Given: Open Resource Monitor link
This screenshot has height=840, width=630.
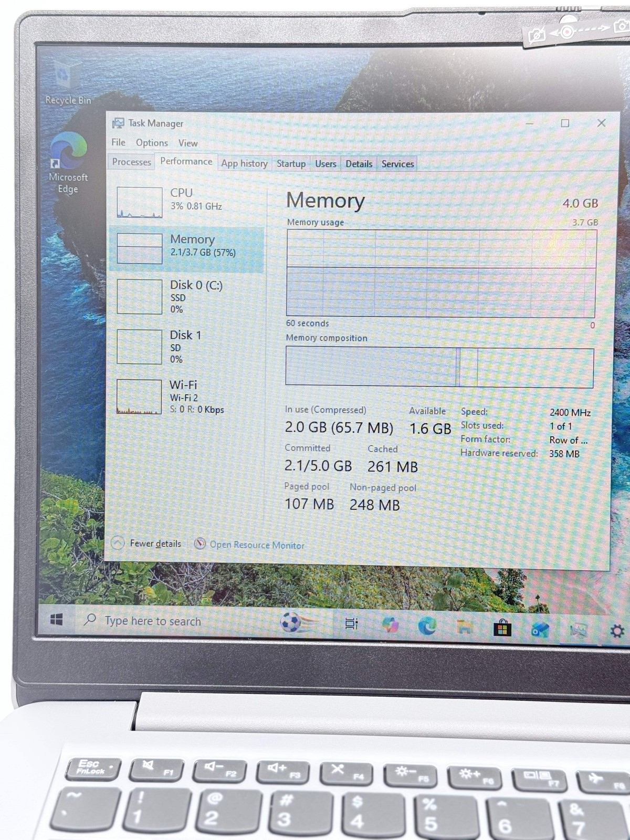Looking at the screenshot, I should tap(257, 545).
